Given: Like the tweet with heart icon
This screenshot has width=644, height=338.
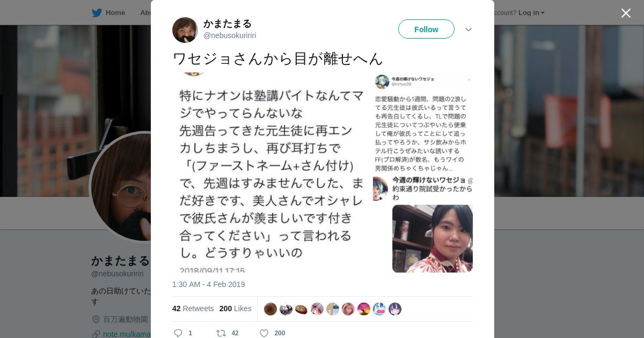Looking at the screenshot, I should click(x=264, y=333).
